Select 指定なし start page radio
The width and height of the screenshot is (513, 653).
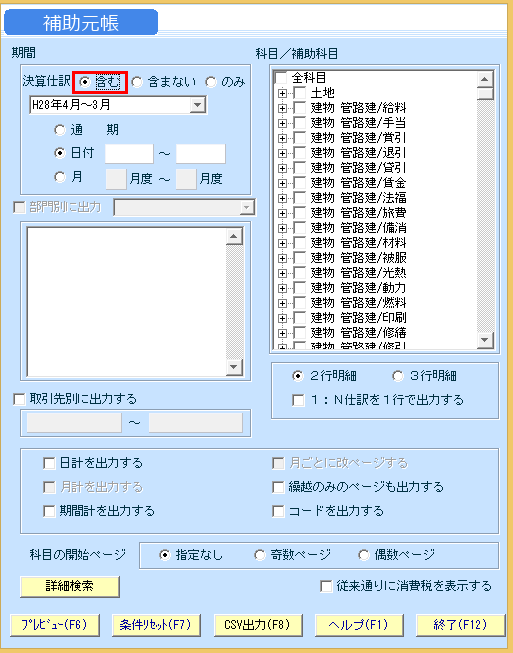(x=165, y=555)
